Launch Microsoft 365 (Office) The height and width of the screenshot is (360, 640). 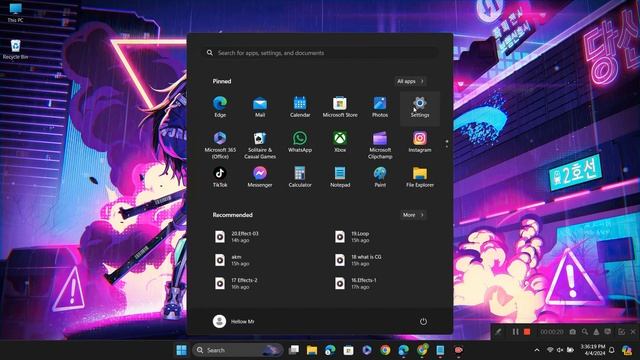pyautogui.click(x=220, y=145)
